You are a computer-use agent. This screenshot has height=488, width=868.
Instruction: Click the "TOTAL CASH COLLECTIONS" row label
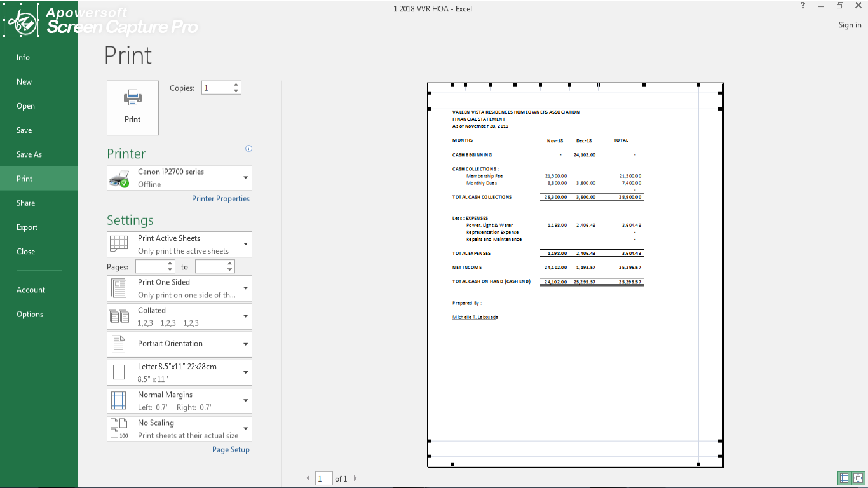(x=482, y=197)
